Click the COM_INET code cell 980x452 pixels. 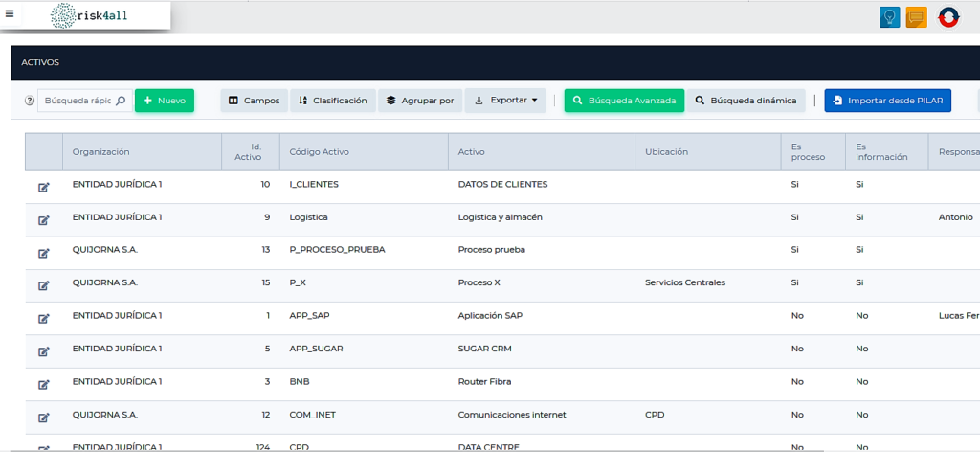(313, 415)
